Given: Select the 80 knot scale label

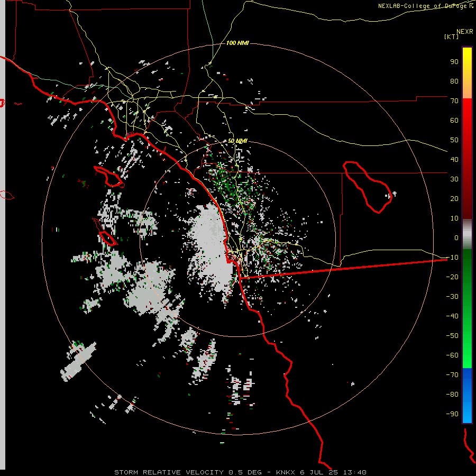Looking at the screenshot, I should click(454, 81).
